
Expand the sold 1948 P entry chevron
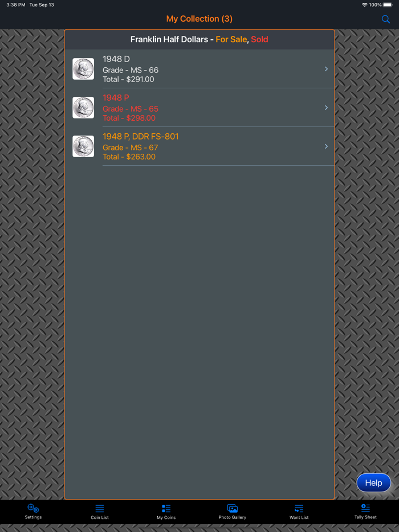point(327,108)
